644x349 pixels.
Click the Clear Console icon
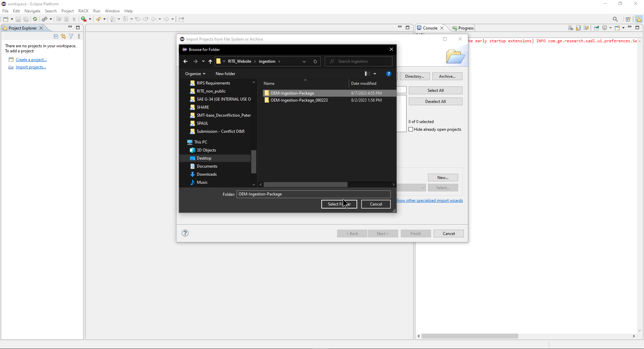click(x=571, y=28)
